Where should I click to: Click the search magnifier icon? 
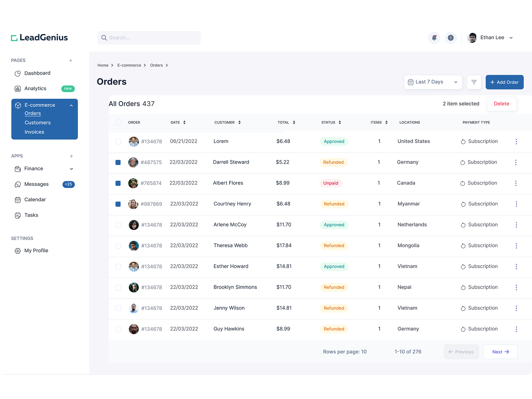click(104, 38)
